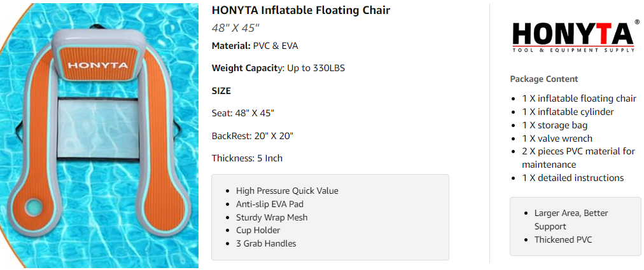Click the BackRest: 20" X 20" text
644x270 pixels.
(252, 136)
